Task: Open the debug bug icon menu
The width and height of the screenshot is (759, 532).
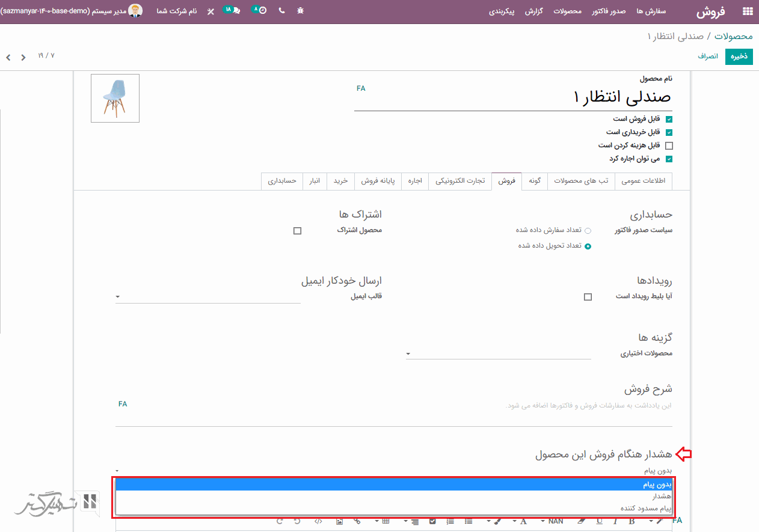Action: [x=301, y=11]
